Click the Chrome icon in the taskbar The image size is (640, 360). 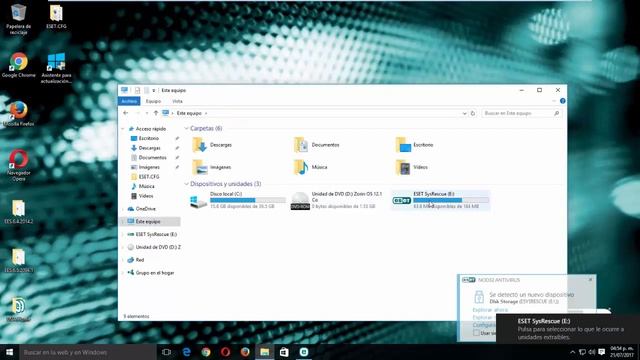206,352
